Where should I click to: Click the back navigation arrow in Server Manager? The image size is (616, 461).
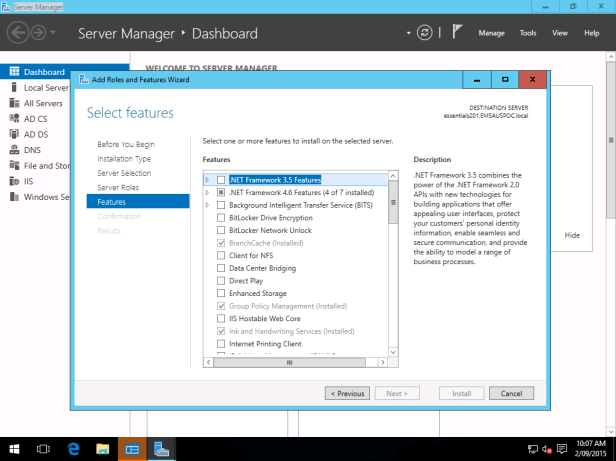click(19, 33)
